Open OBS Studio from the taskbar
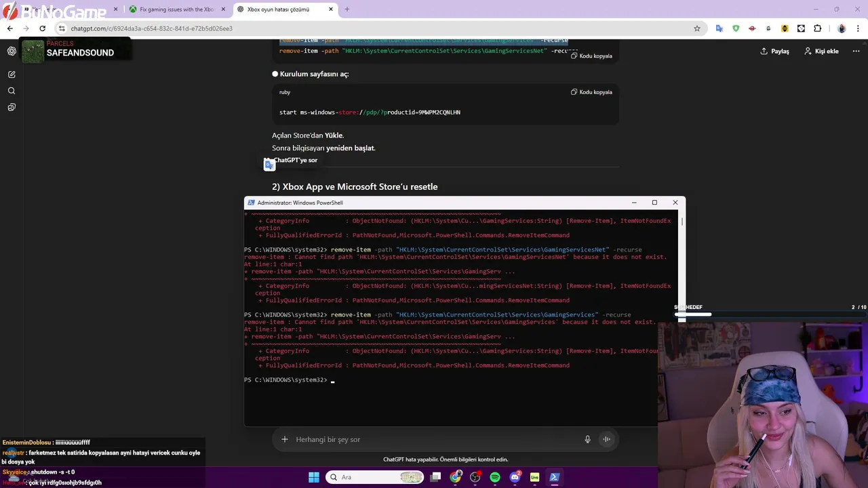The width and height of the screenshot is (868, 488). pos(475,477)
